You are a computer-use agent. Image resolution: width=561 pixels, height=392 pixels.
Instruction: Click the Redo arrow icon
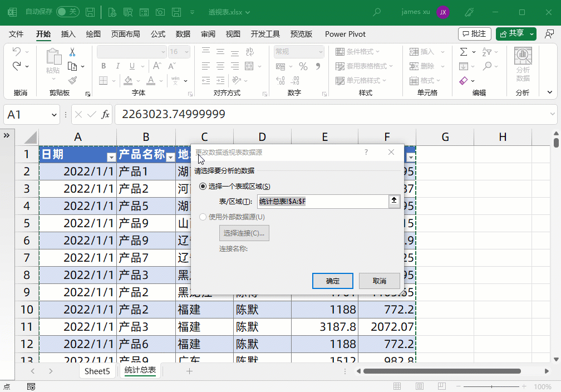17,66
